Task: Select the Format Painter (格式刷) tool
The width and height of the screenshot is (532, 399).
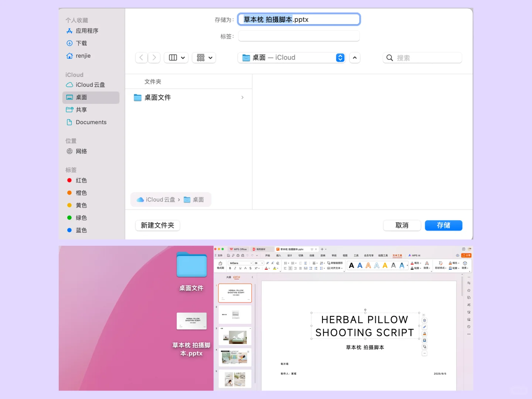Action: [x=220, y=265]
